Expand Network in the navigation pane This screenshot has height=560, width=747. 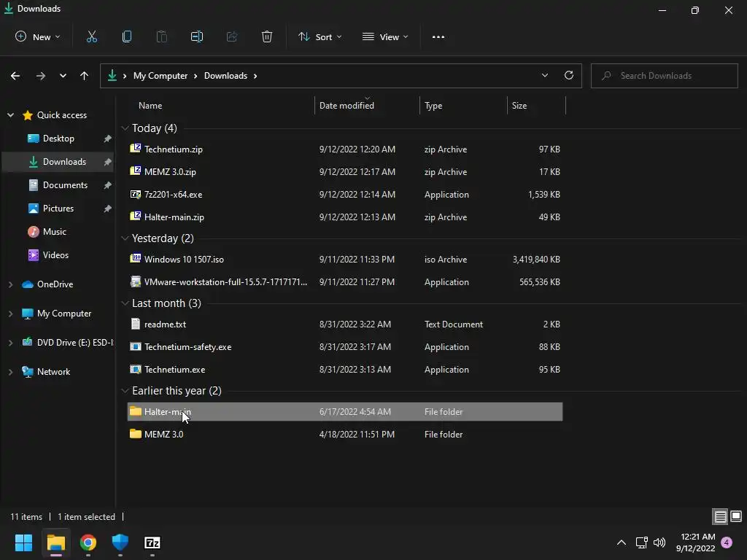click(10, 372)
